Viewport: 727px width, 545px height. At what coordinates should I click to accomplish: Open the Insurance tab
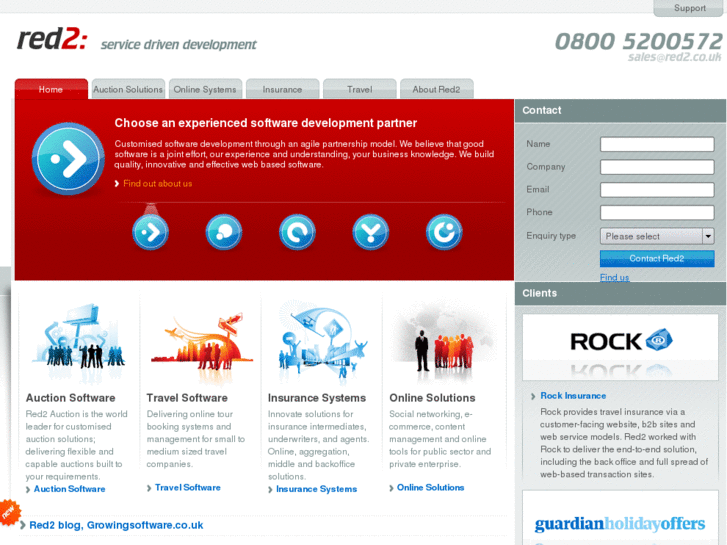pos(282,89)
